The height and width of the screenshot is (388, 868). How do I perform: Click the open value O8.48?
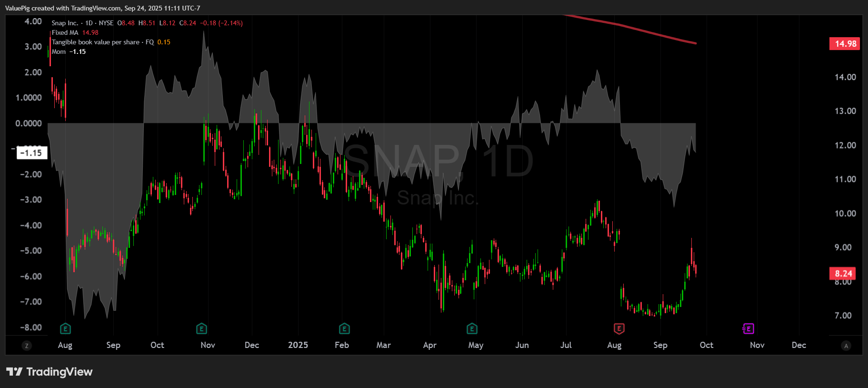[x=126, y=23]
